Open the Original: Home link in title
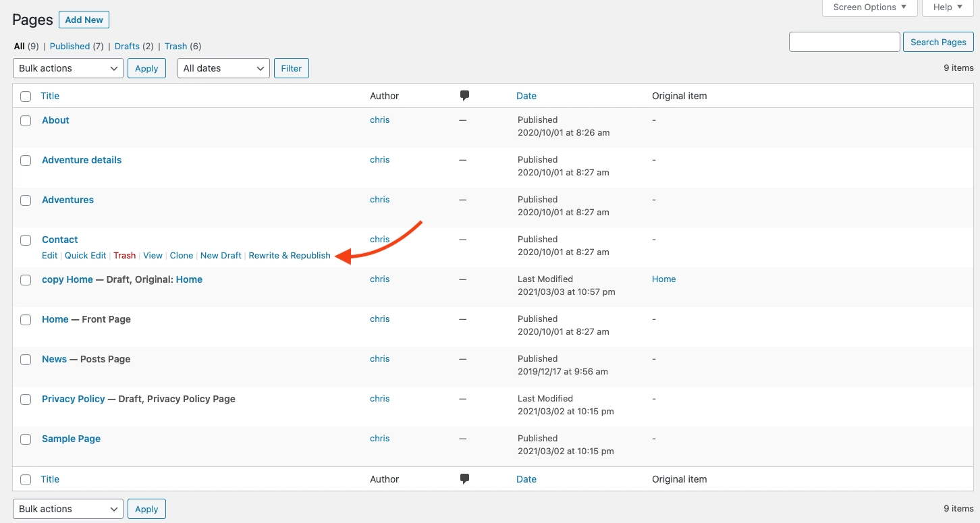980x523 pixels. point(189,279)
